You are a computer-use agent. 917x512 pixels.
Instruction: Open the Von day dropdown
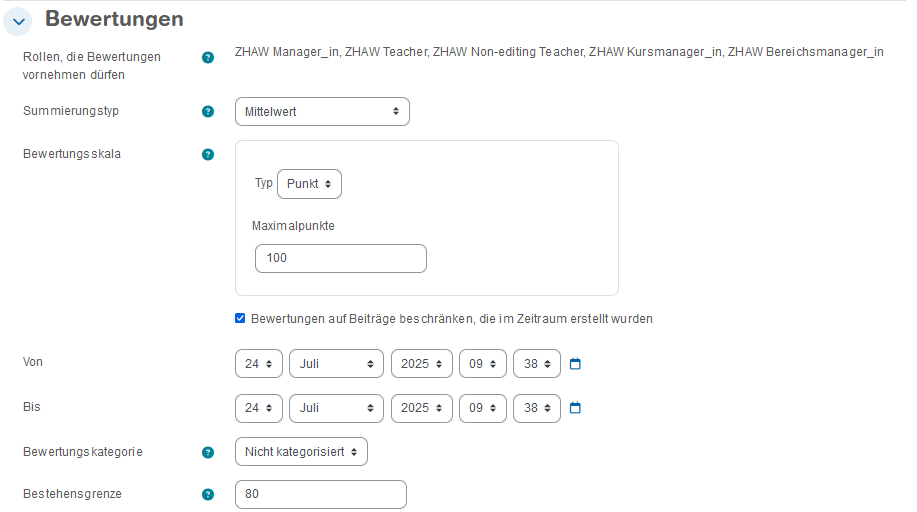[259, 364]
